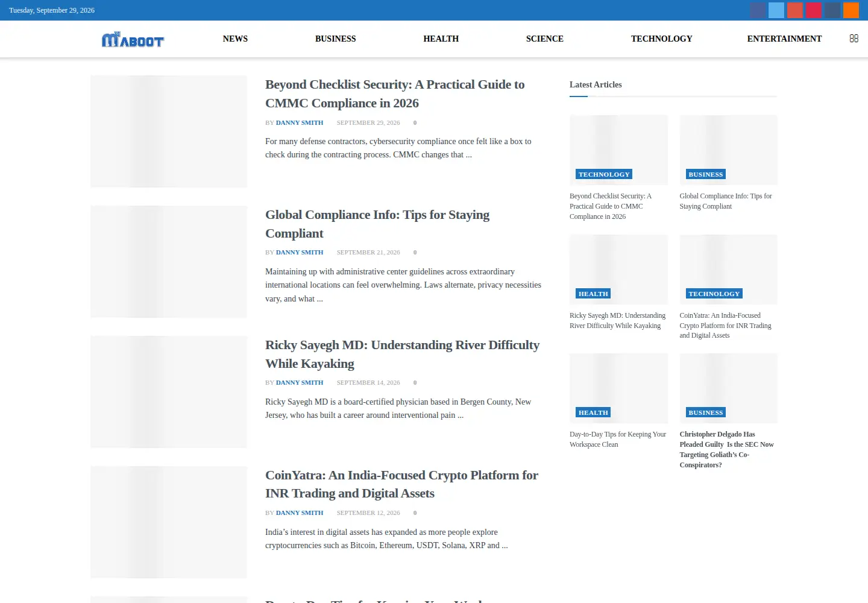Open Business badge on sidebar Global Compliance card
This screenshot has width=868, height=603.
click(705, 174)
